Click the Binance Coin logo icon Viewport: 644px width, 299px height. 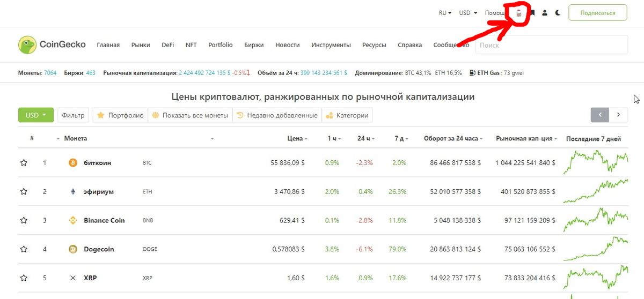click(73, 220)
